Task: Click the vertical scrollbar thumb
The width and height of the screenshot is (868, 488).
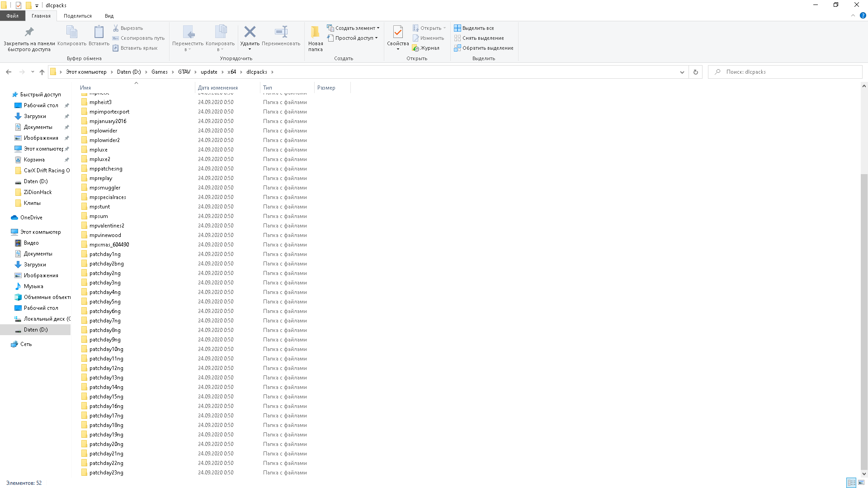Action: tap(863, 321)
